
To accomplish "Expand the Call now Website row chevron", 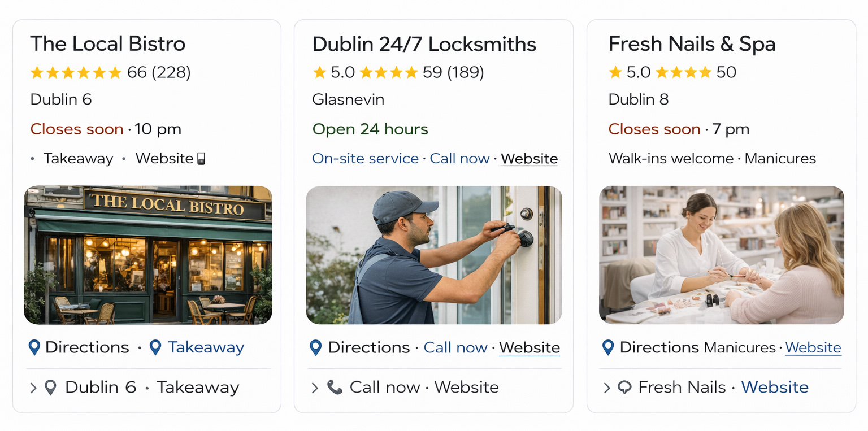I will tap(315, 388).
